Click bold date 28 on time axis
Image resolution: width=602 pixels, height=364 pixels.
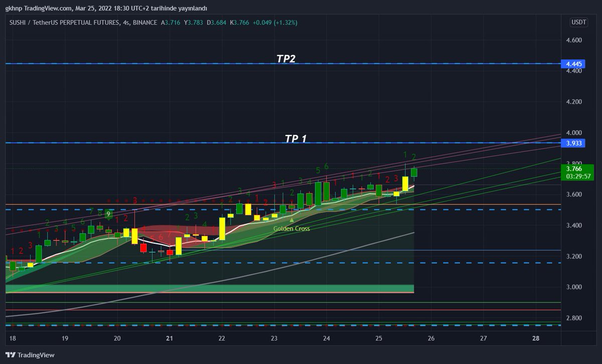pos(536,338)
